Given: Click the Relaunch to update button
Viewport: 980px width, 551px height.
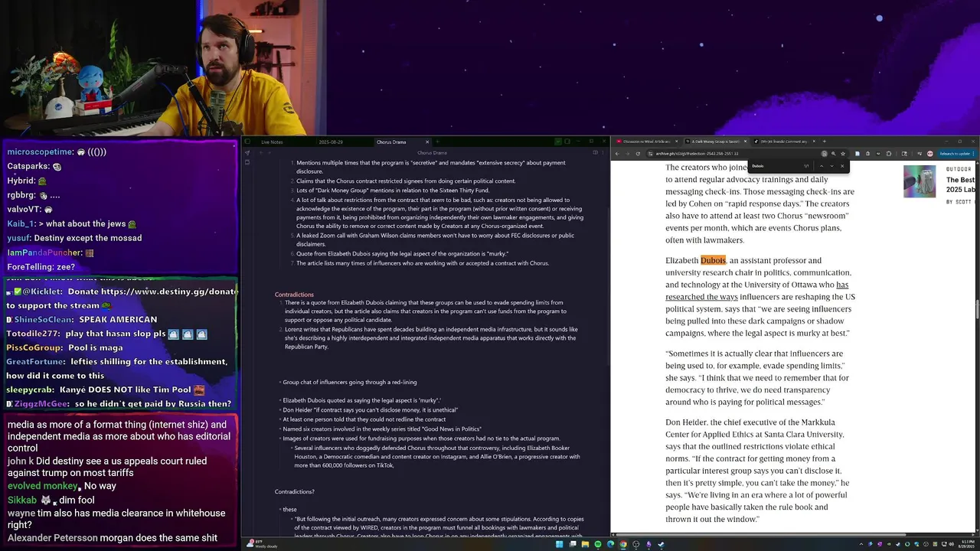Looking at the screenshot, I should click(955, 154).
